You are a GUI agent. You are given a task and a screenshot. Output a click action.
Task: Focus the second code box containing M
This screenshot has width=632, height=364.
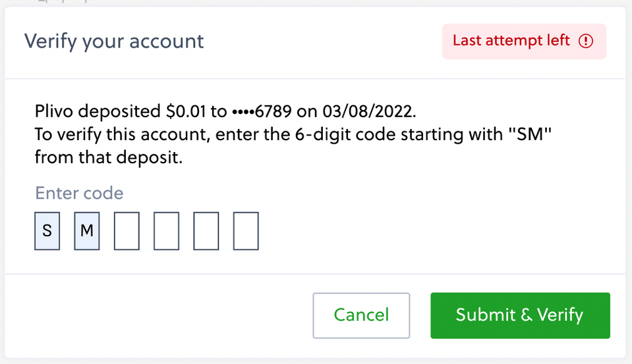coord(86,231)
